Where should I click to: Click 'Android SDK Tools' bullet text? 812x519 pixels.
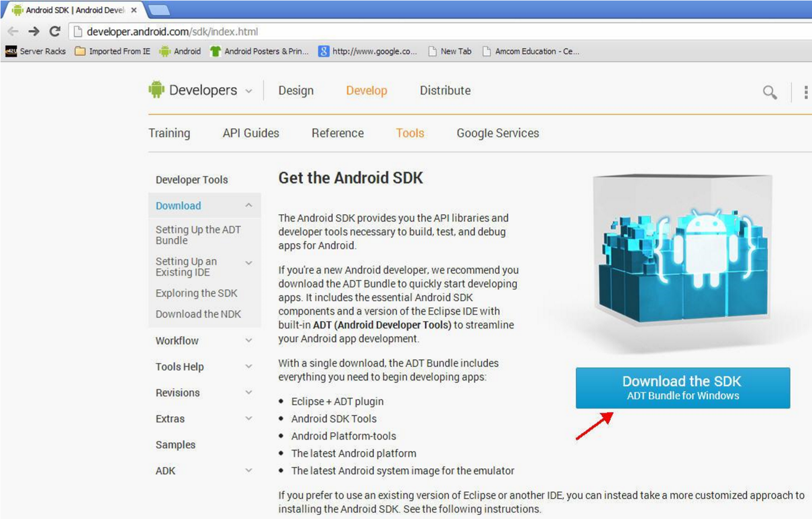click(x=334, y=419)
